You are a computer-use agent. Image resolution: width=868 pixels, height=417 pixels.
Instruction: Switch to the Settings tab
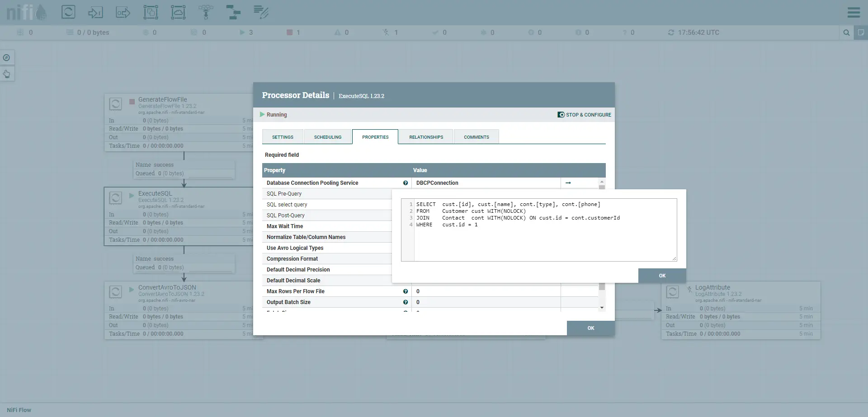point(283,137)
